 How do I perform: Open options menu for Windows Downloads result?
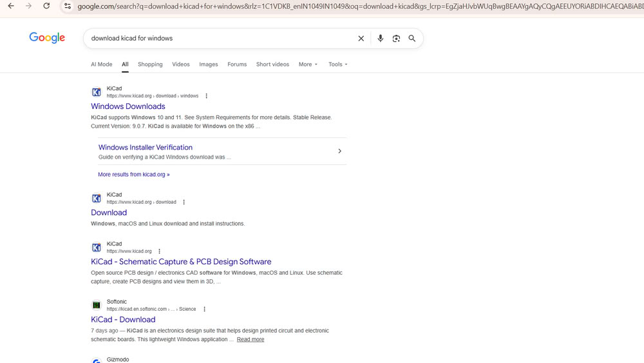[x=206, y=96]
